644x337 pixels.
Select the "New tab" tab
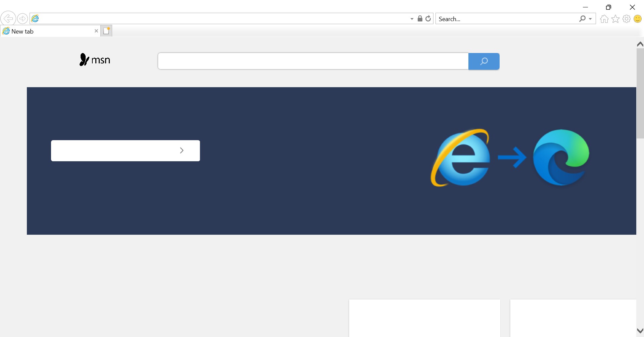pos(47,31)
